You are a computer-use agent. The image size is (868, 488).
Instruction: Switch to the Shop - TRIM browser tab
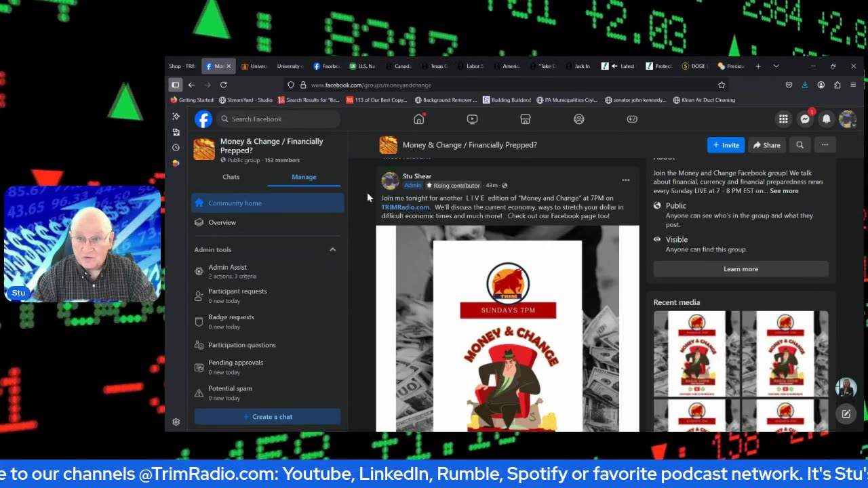point(182,66)
